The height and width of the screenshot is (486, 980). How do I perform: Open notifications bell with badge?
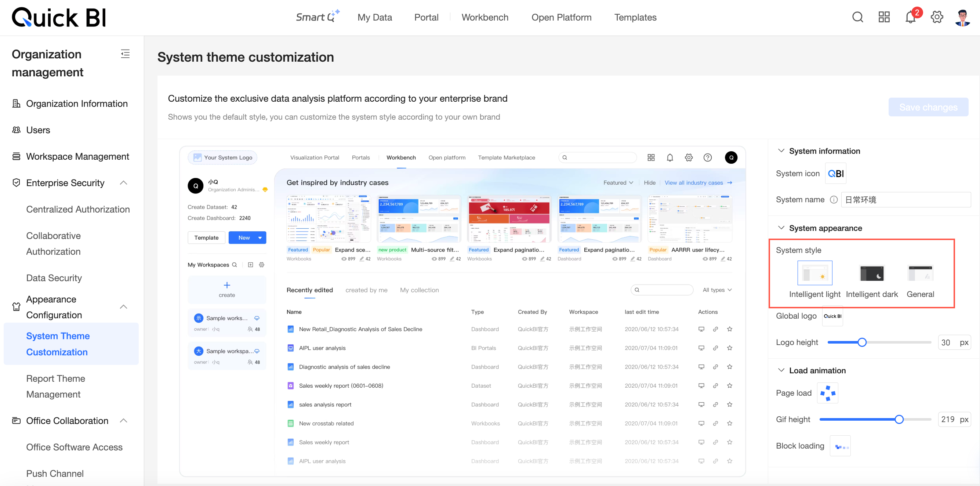tap(910, 17)
